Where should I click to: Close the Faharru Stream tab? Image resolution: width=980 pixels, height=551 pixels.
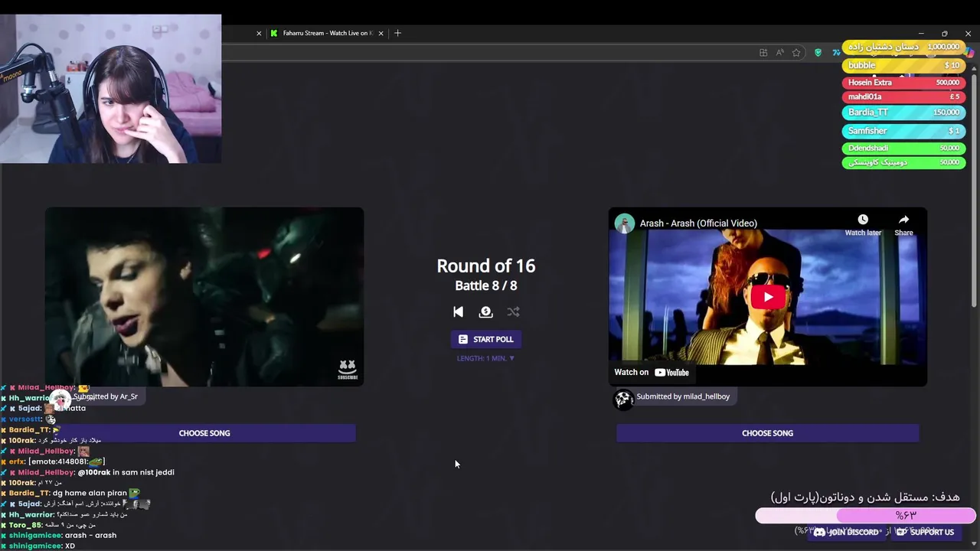click(380, 33)
